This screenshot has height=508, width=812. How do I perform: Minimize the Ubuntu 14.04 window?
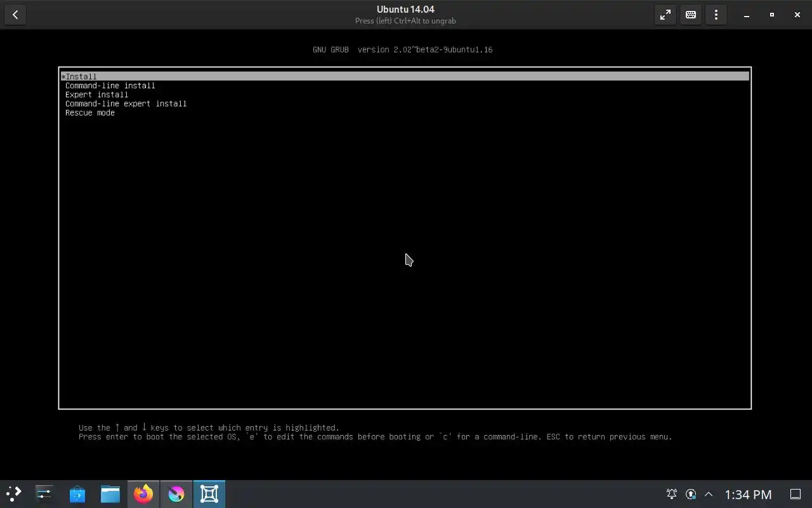tap(747, 15)
